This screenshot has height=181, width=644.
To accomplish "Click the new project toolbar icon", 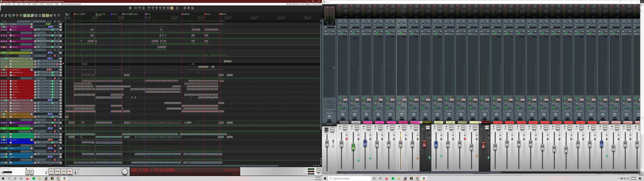I will pos(2,16).
